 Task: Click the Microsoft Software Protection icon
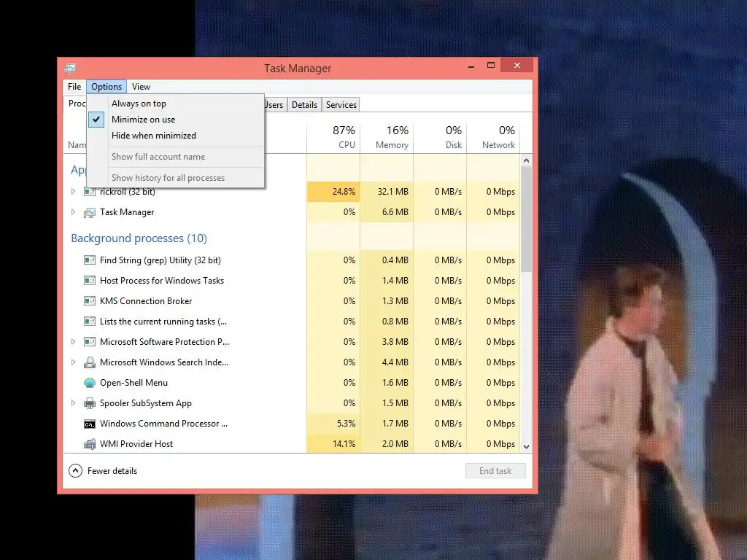90,342
